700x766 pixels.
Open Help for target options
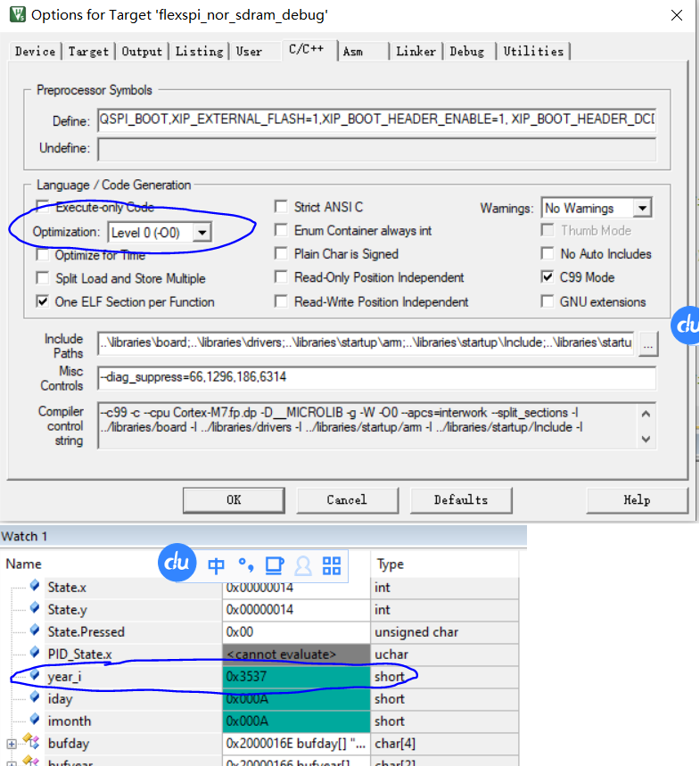637,499
